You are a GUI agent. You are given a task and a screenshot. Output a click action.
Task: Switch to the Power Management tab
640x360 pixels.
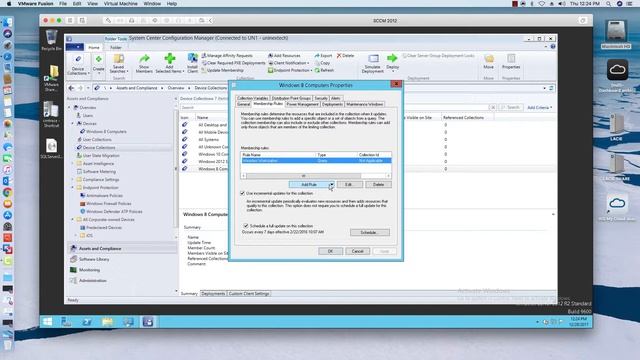(302, 104)
